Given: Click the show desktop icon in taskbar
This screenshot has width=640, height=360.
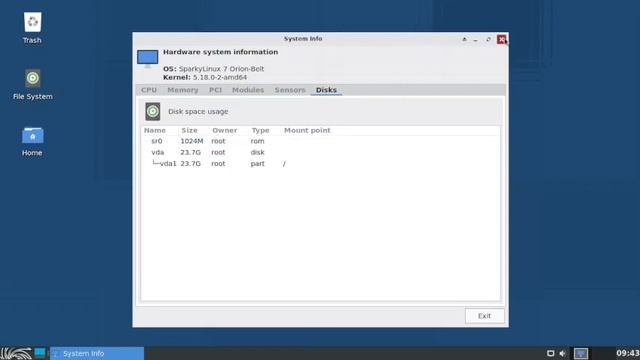Looking at the screenshot, I should tap(40, 353).
